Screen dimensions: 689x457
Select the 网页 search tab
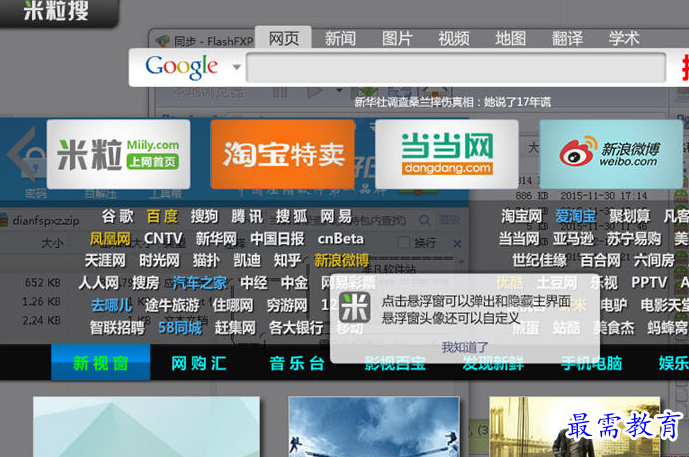(x=284, y=38)
